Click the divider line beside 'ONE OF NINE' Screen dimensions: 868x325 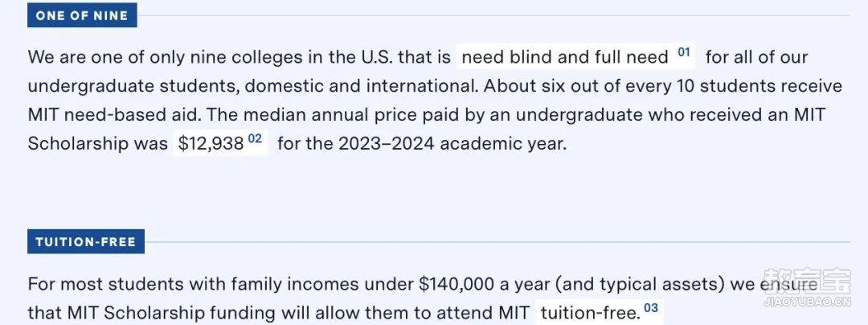click(x=493, y=15)
